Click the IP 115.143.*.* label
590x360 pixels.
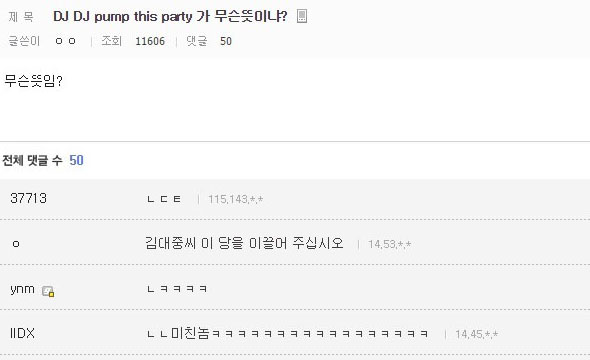point(236,199)
